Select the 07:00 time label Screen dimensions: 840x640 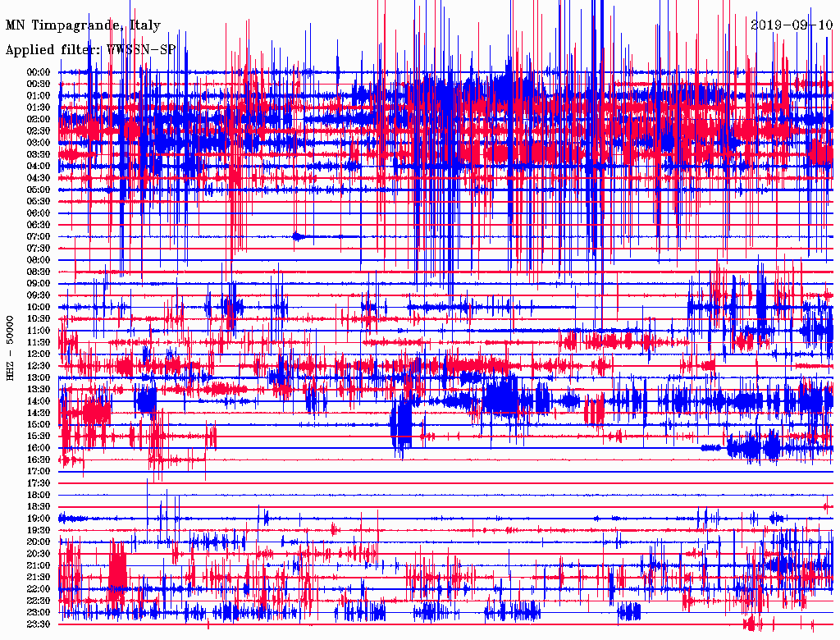pyautogui.click(x=39, y=236)
